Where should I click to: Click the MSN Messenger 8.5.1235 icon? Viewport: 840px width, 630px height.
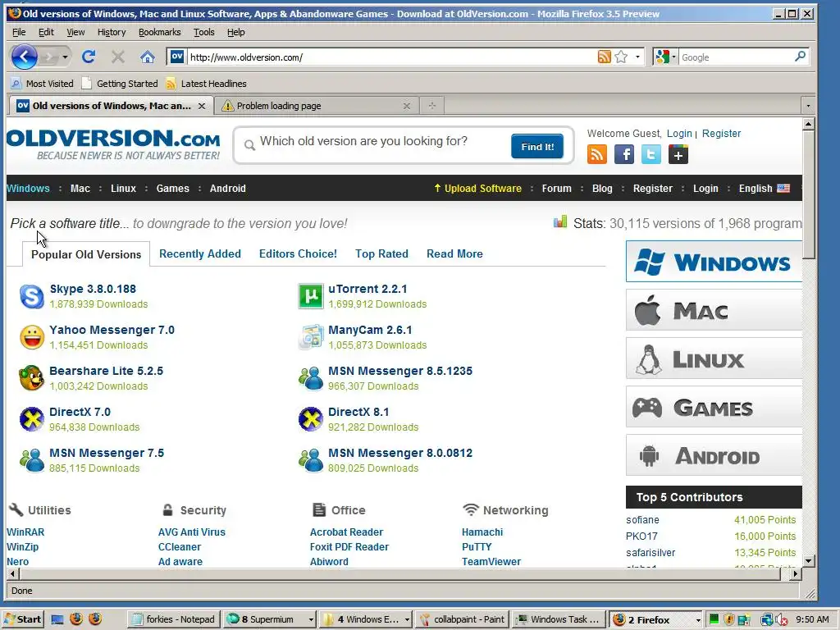click(311, 378)
